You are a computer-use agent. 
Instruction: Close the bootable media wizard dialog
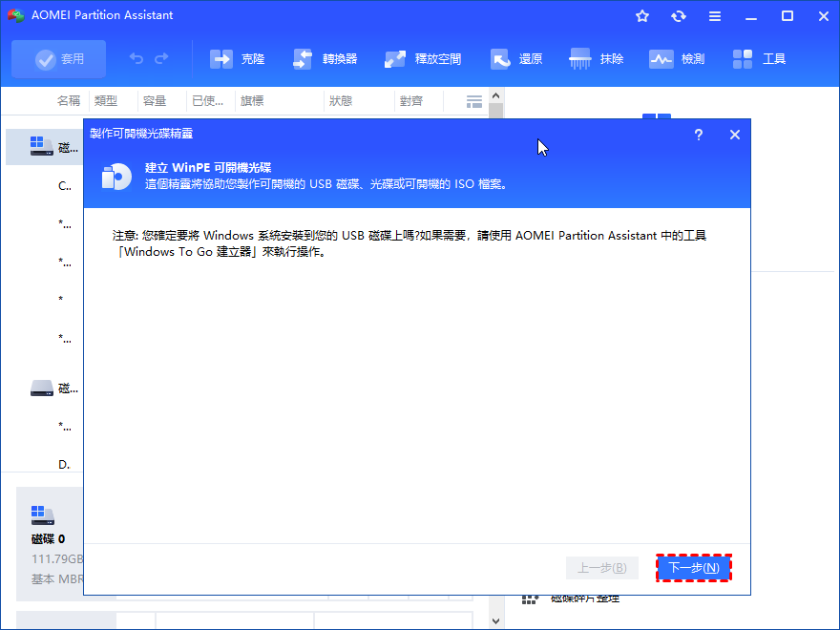click(735, 135)
